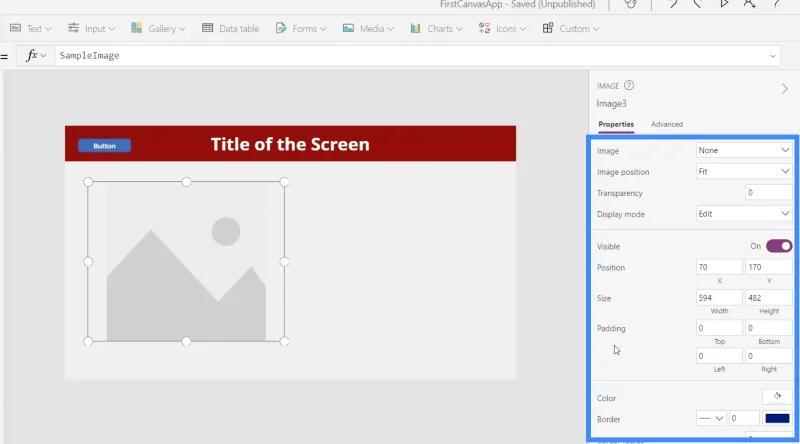Click the Media picture icon
Image resolution: width=800 pixels, height=444 pixels.
(x=348, y=28)
